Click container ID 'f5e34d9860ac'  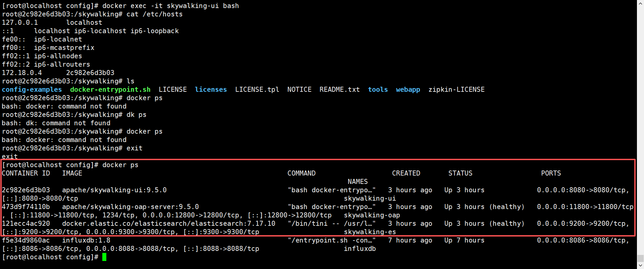coord(26,240)
